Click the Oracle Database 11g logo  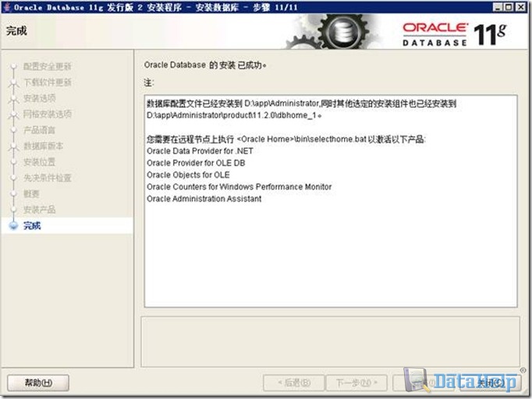[454, 34]
